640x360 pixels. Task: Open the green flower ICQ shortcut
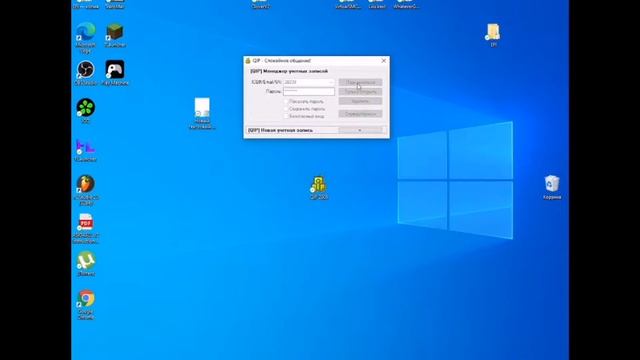[x=86, y=108]
